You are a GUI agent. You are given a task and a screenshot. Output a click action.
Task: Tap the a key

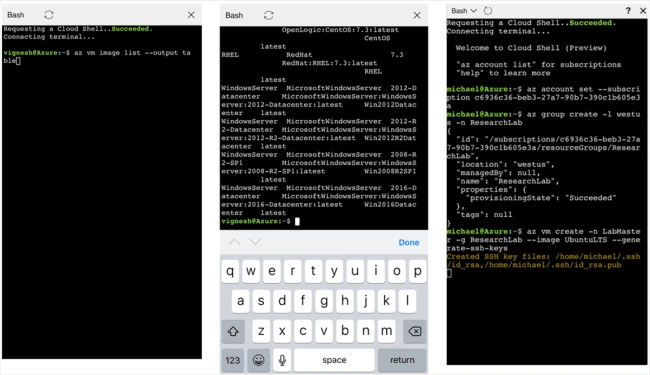pos(240,301)
